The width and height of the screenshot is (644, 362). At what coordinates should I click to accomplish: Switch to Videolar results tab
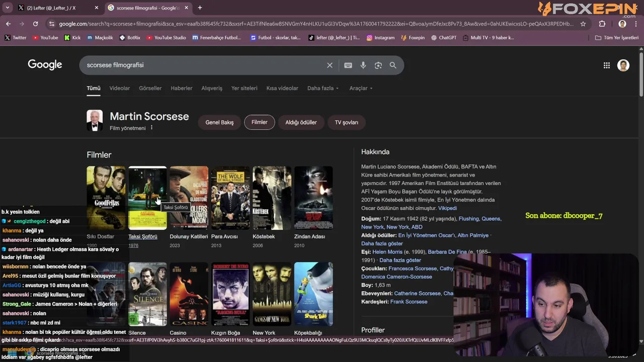[x=120, y=88]
